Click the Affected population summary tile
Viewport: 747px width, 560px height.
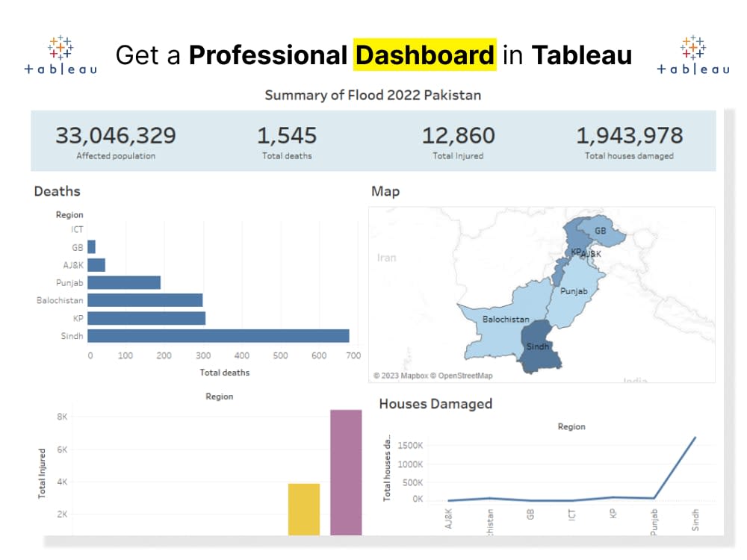click(115, 142)
